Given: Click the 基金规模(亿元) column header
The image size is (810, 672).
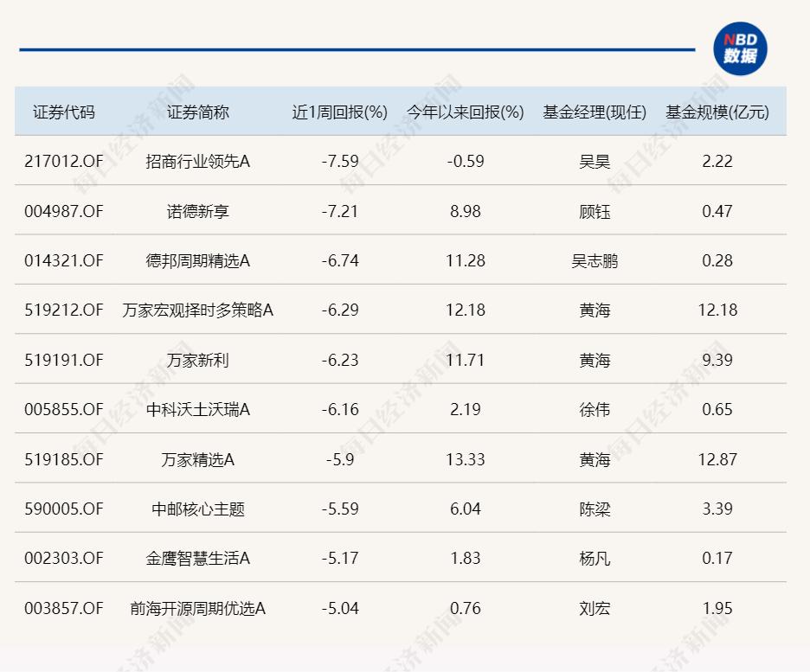Looking at the screenshot, I should [717, 112].
